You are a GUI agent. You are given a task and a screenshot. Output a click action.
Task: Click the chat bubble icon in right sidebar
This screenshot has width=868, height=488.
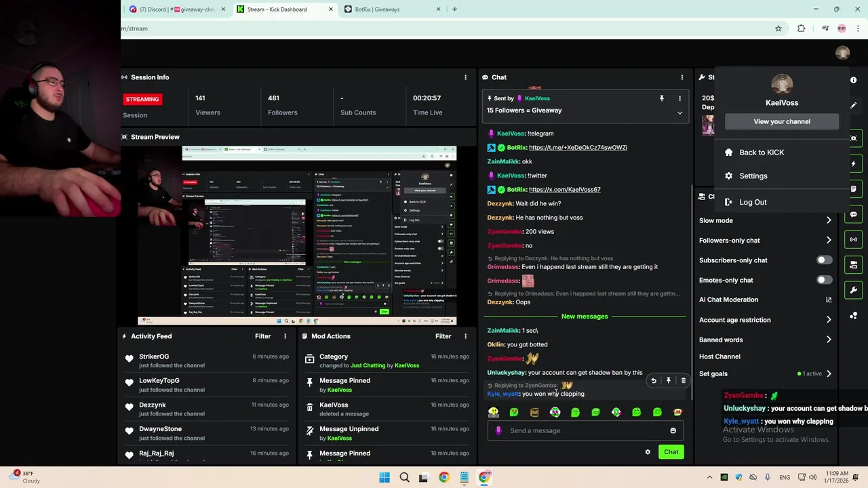coord(853,214)
